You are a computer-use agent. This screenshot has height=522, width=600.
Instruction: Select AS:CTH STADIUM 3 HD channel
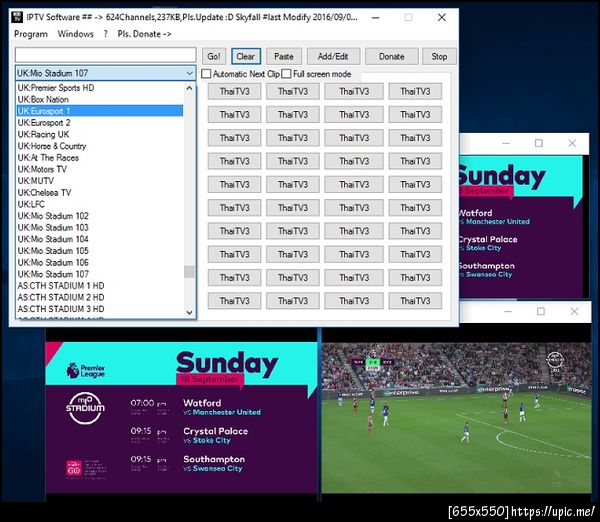tap(100, 309)
